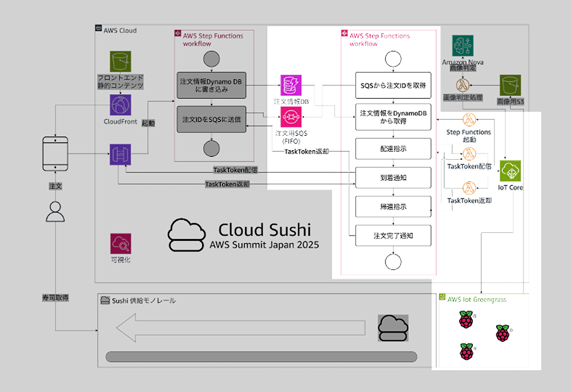This screenshot has height=392, width=571.
Task: Select the cloud icon on the Sushi monorail
Action: pos(393,328)
